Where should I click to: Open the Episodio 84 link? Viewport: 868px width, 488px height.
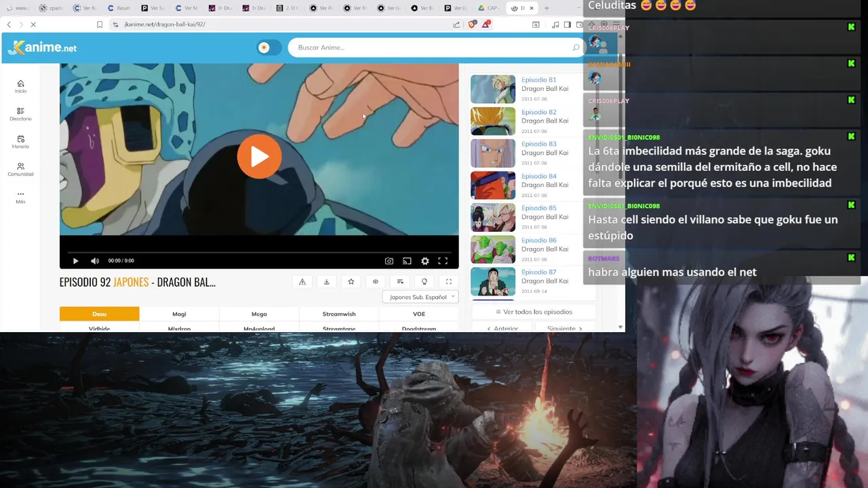tap(538, 176)
